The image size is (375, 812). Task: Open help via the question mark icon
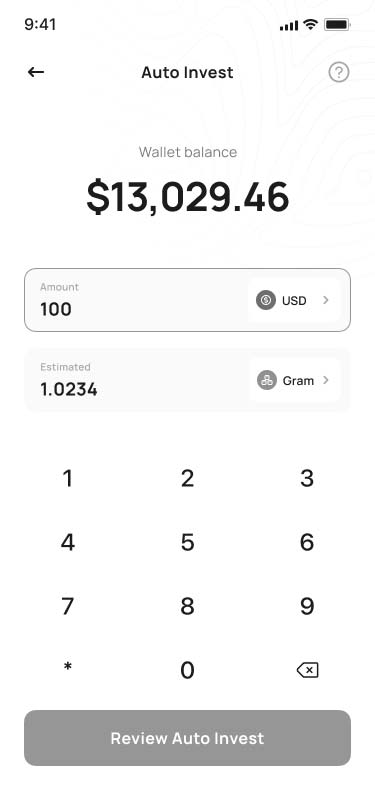pos(339,72)
